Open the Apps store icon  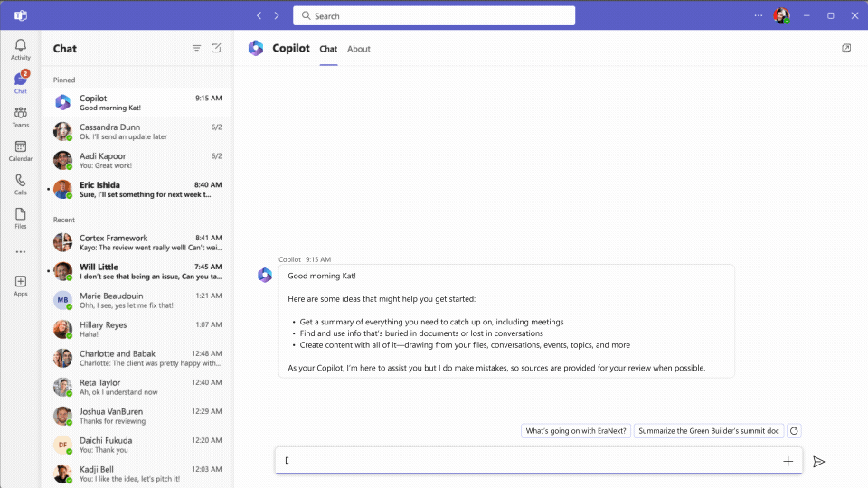(x=20, y=286)
